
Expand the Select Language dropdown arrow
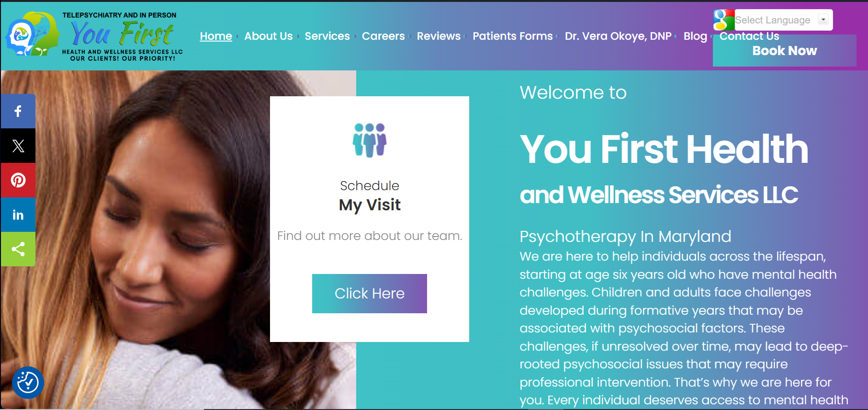(823, 20)
